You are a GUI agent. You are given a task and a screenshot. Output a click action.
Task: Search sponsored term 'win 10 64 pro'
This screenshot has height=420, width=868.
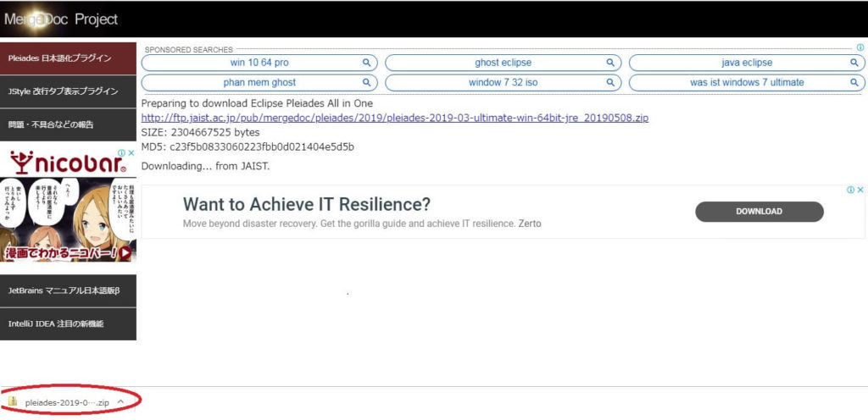click(x=259, y=63)
